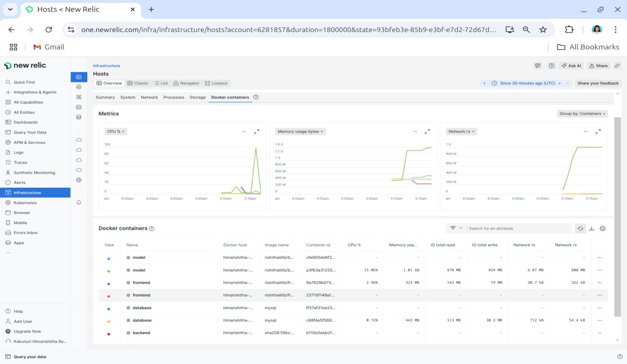Click the help icon beside Docker containers tab
The width and height of the screenshot is (627, 364).
click(x=256, y=97)
